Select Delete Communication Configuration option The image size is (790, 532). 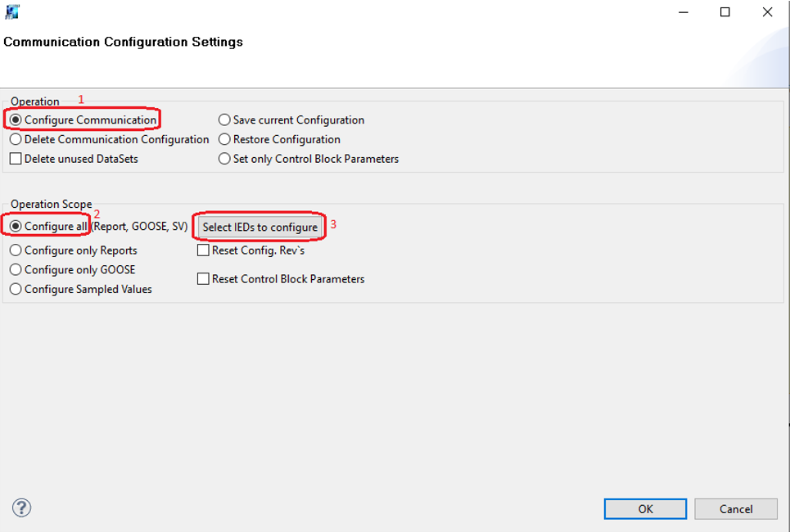(16, 140)
